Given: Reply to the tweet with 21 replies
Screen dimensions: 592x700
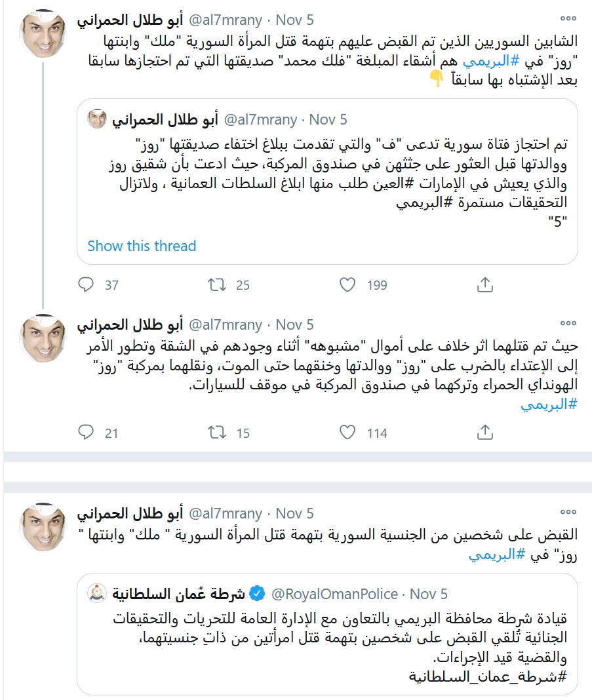Looking at the screenshot, I should 87,433.
